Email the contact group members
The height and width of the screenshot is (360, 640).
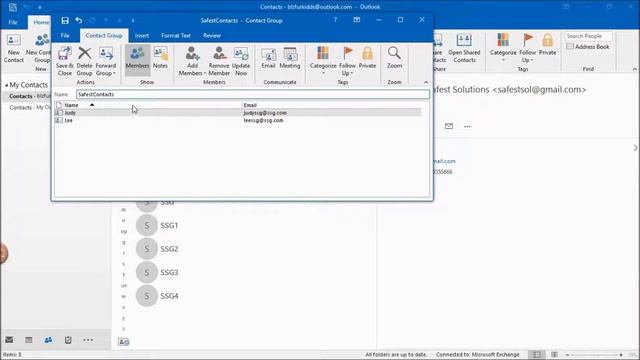tap(268, 58)
